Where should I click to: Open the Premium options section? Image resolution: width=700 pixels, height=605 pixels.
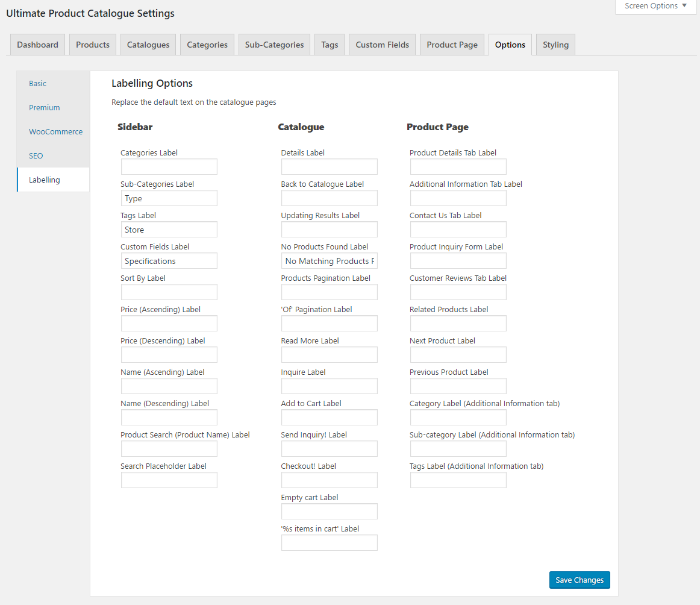pyautogui.click(x=45, y=107)
